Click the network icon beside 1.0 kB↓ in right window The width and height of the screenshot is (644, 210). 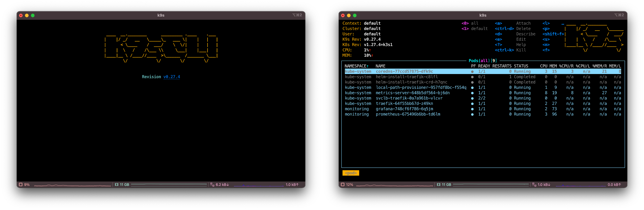[x=534, y=185]
